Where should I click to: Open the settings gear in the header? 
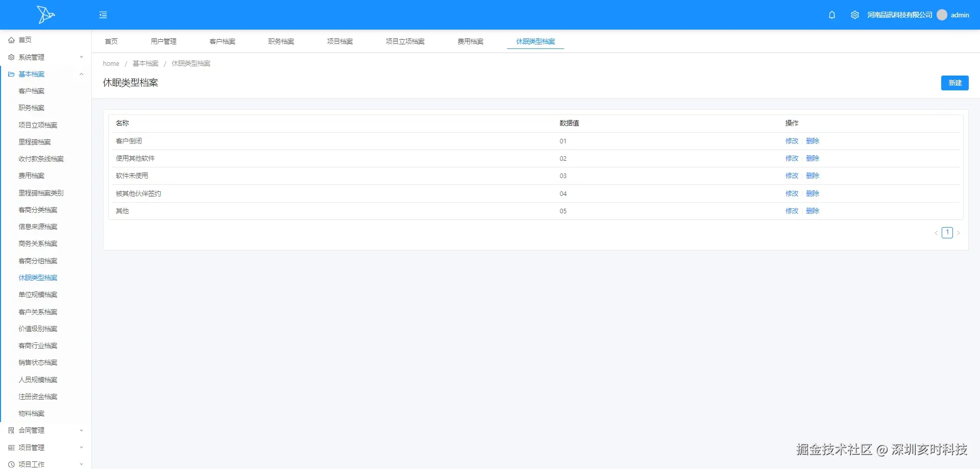855,15
